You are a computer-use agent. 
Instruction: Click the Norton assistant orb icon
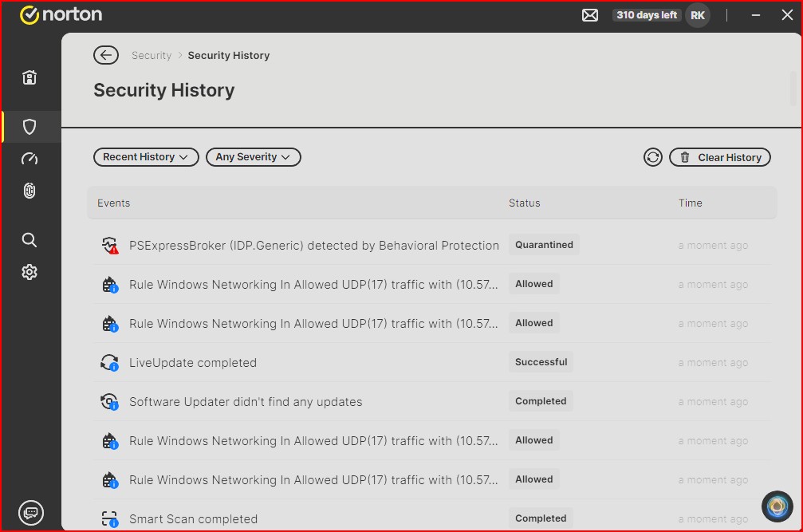pos(777,506)
